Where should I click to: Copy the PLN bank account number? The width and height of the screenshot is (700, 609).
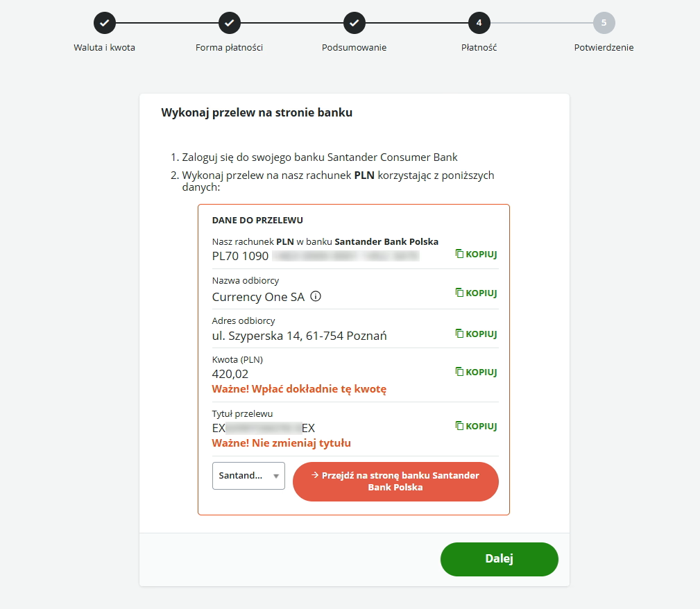476,254
